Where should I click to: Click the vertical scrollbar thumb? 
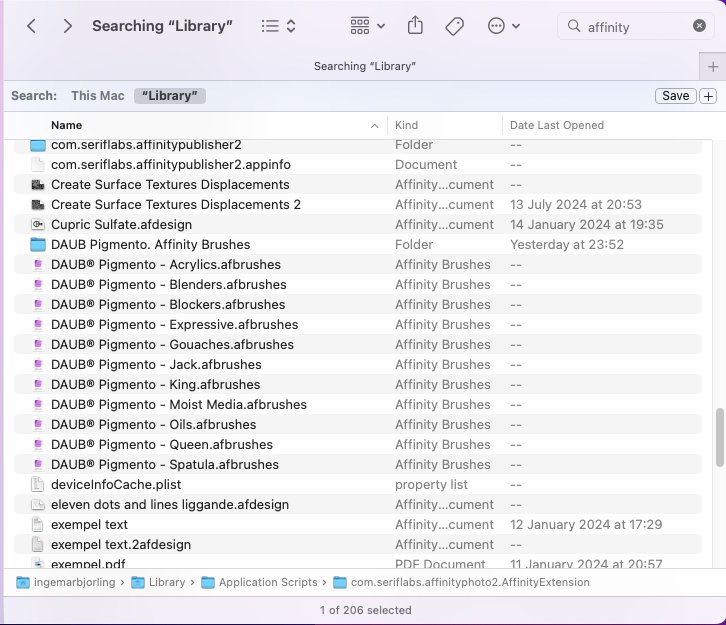pyautogui.click(x=719, y=438)
